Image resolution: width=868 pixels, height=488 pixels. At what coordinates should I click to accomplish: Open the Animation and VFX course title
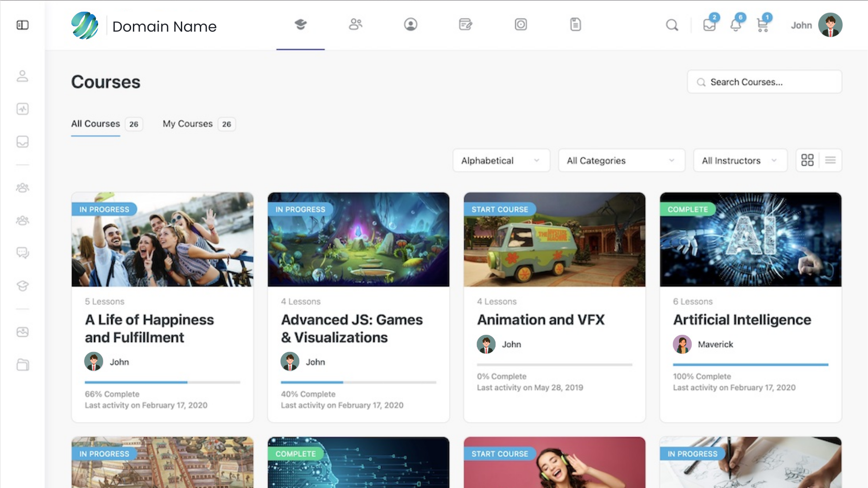pyautogui.click(x=541, y=320)
